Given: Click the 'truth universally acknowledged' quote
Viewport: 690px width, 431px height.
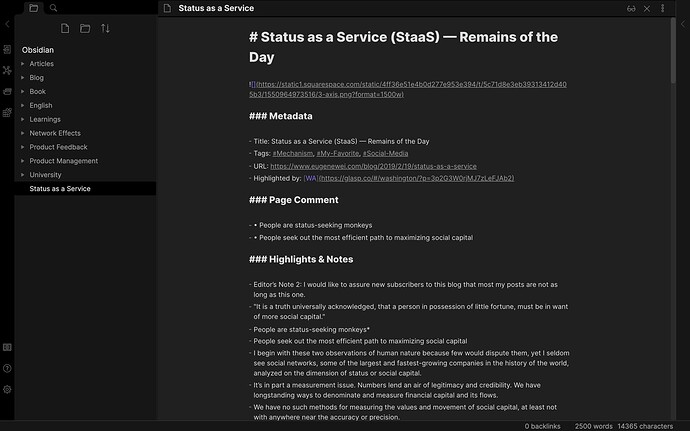Looking at the screenshot, I should point(411,312).
